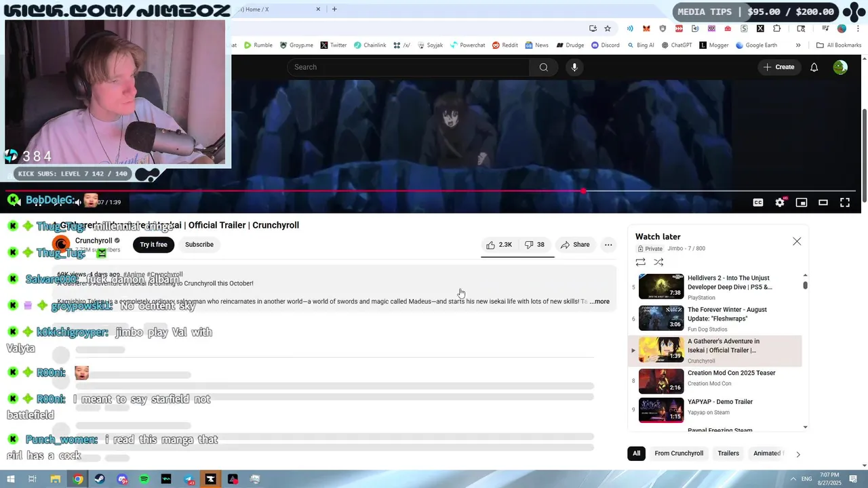Show hidden system tray icons
Image resolution: width=868 pixels, height=488 pixels.
pyautogui.click(x=793, y=479)
